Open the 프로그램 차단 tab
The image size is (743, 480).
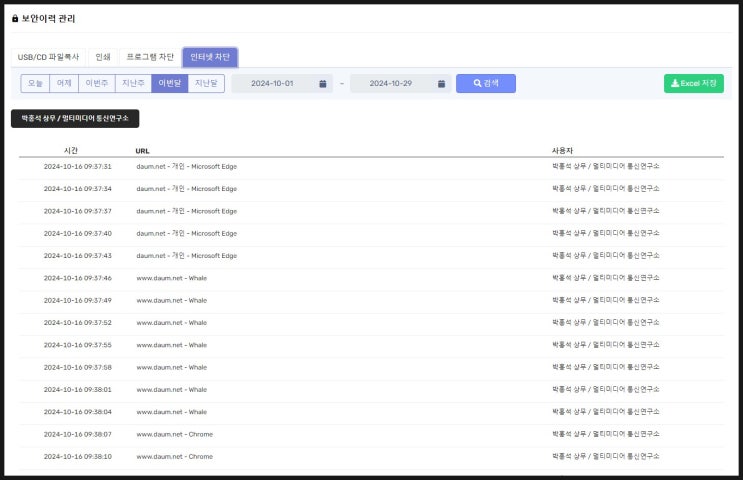(x=150, y=57)
